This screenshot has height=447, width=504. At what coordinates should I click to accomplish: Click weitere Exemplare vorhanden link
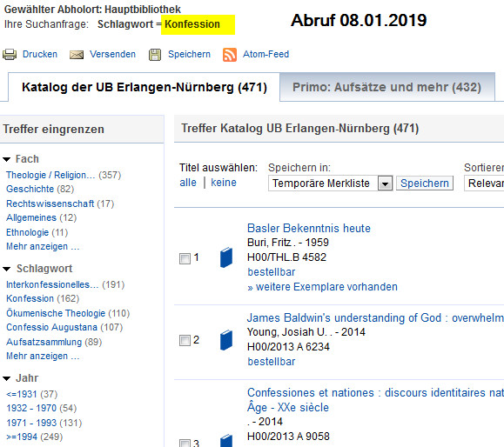click(322, 287)
